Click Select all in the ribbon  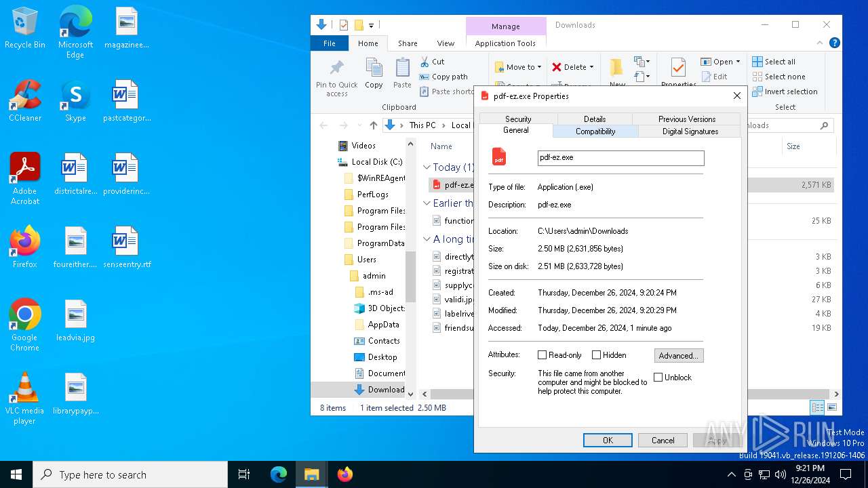tap(774, 62)
